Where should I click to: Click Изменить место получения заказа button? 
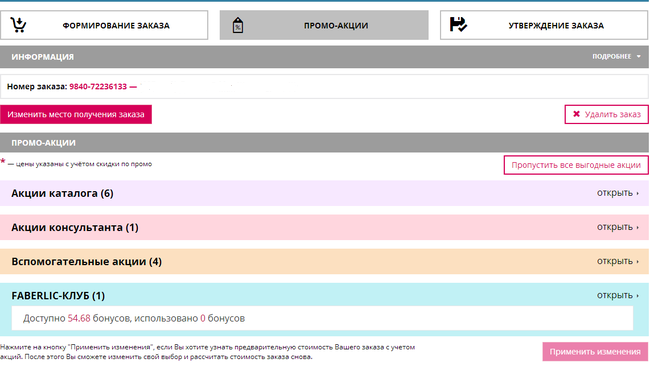(76, 114)
